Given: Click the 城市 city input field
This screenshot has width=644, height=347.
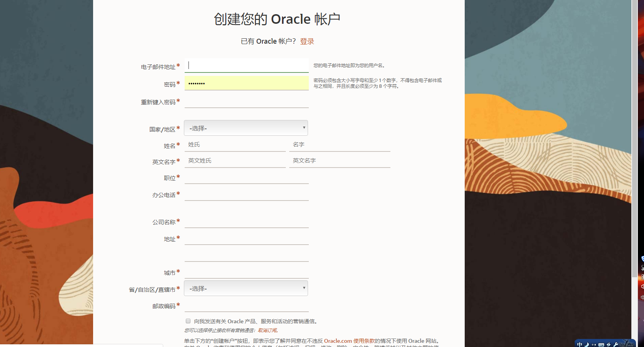Looking at the screenshot, I should pyautogui.click(x=246, y=272).
